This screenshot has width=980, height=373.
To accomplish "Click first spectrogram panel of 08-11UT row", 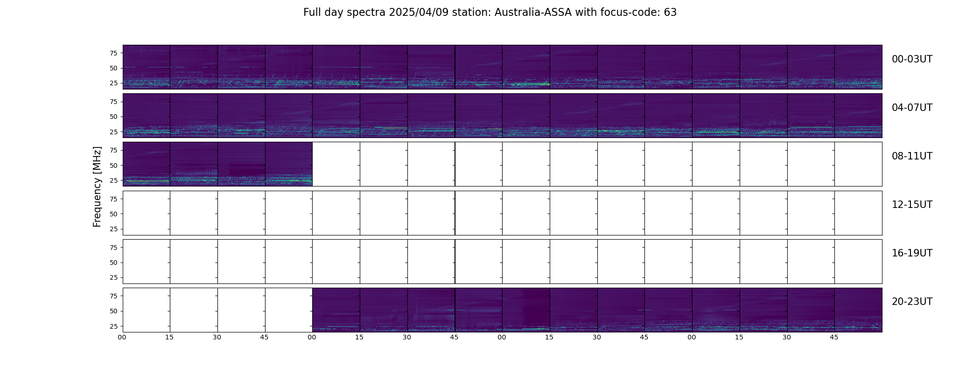I will pos(147,164).
